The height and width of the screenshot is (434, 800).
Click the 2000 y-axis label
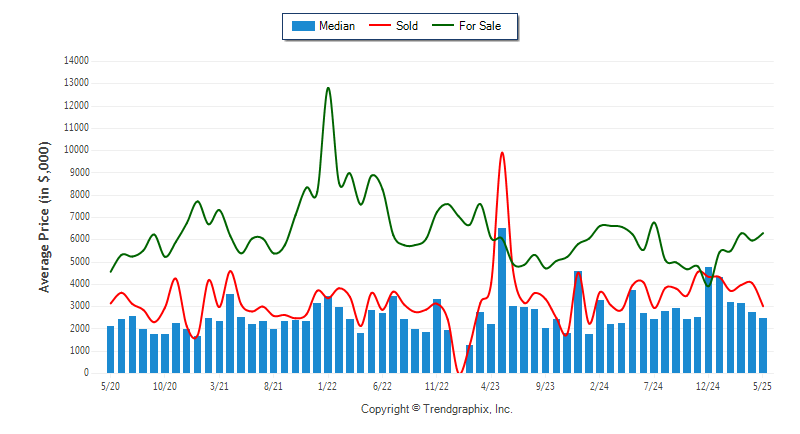(79, 328)
